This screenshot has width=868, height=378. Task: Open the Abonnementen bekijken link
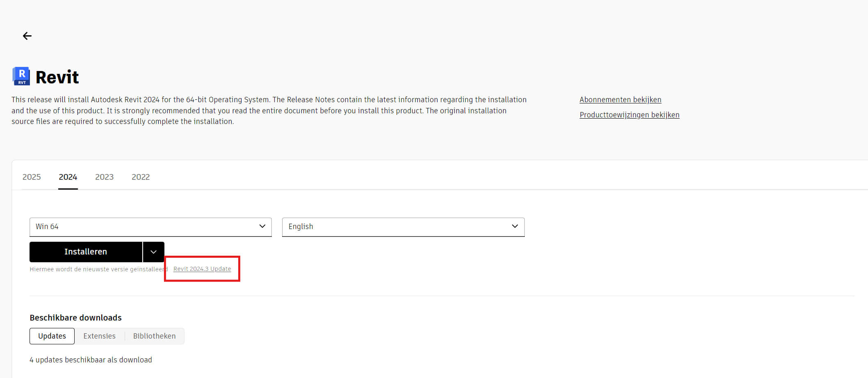pos(620,100)
